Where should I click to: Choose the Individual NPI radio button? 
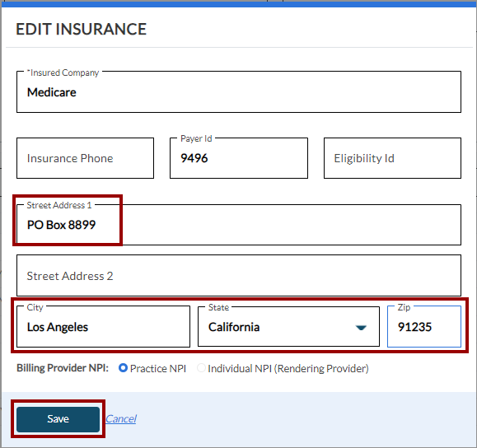[x=201, y=368]
